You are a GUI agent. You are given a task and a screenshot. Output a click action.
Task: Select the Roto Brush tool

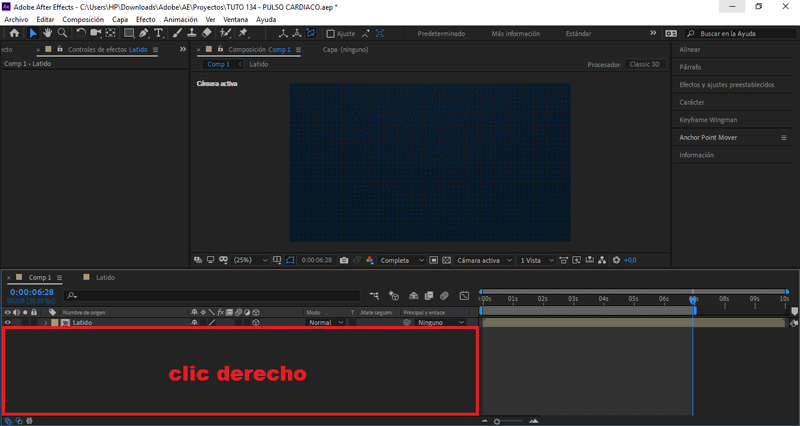225,33
